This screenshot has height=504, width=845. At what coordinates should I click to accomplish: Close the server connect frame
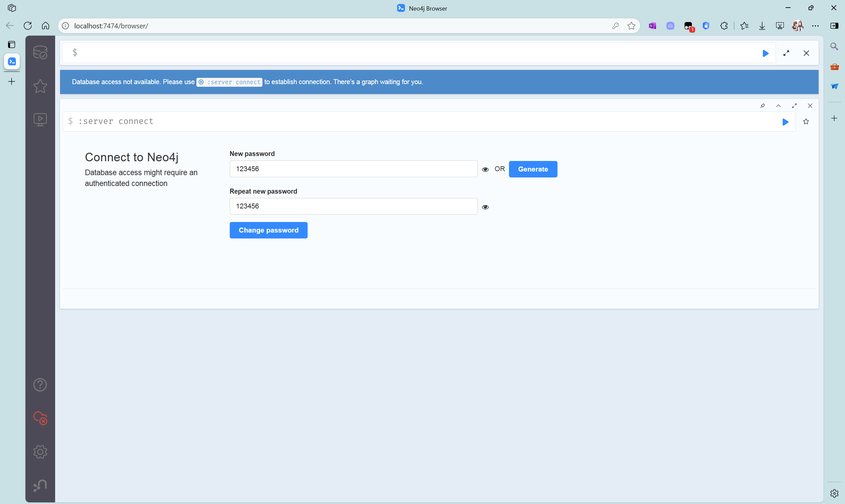(810, 106)
